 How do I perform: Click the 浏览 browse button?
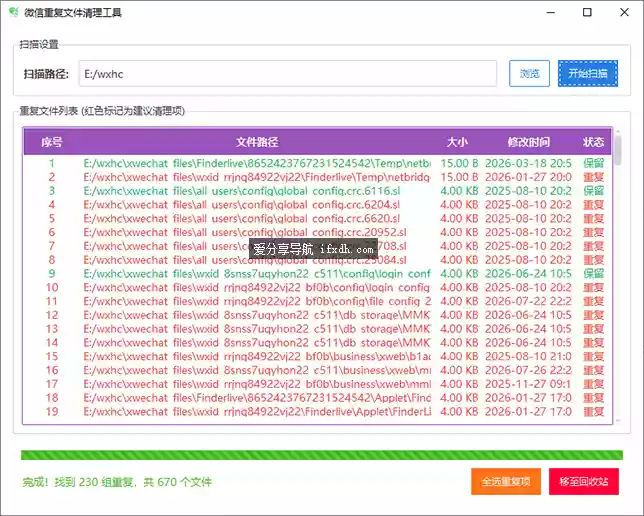tap(529, 74)
